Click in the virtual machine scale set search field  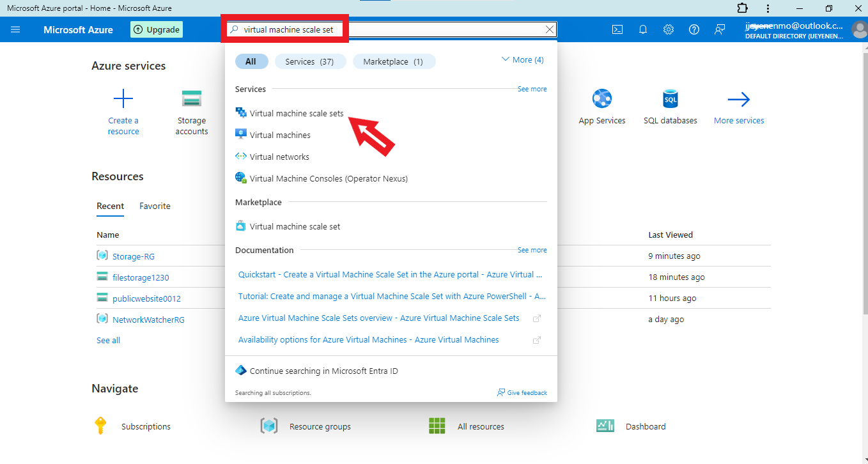coord(390,29)
